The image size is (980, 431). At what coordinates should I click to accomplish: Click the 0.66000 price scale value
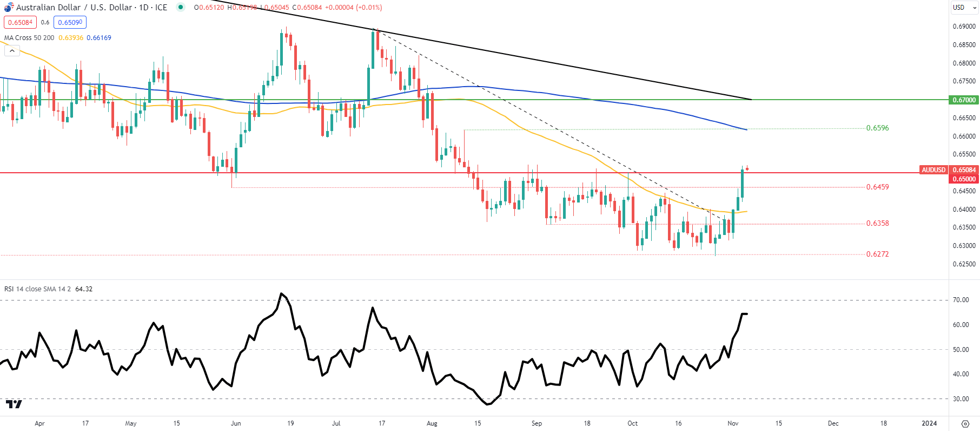[964, 136]
